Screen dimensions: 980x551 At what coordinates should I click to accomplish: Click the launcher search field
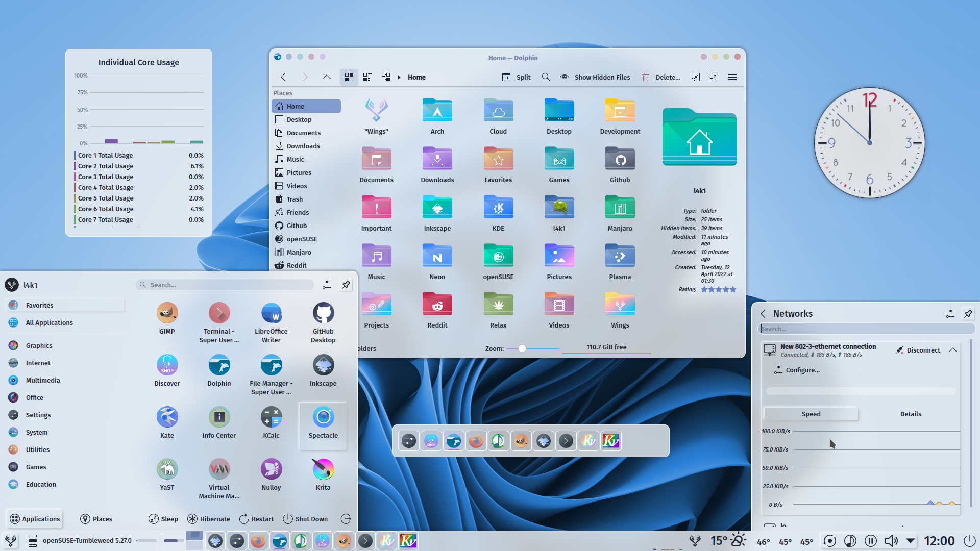225,285
